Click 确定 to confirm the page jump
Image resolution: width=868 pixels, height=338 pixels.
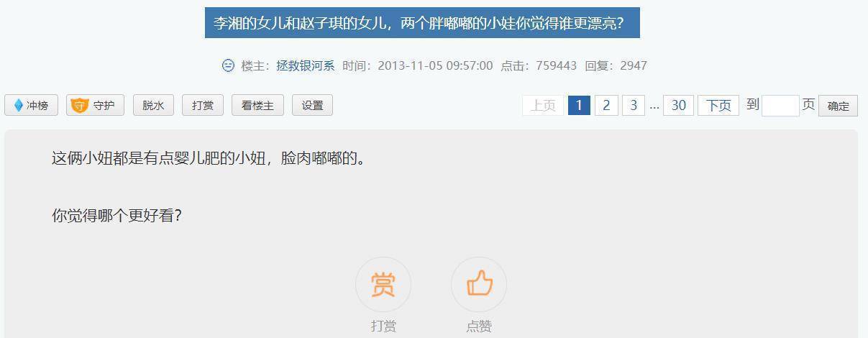[839, 106]
